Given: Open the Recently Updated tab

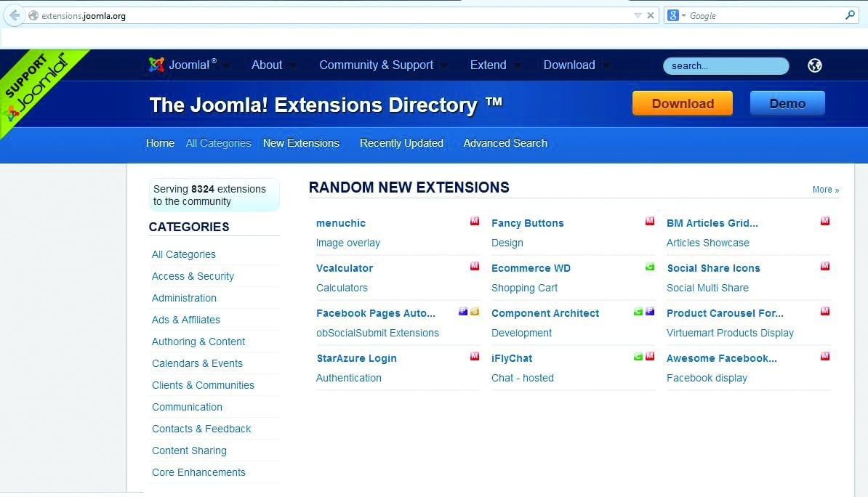Looking at the screenshot, I should (x=401, y=143).
